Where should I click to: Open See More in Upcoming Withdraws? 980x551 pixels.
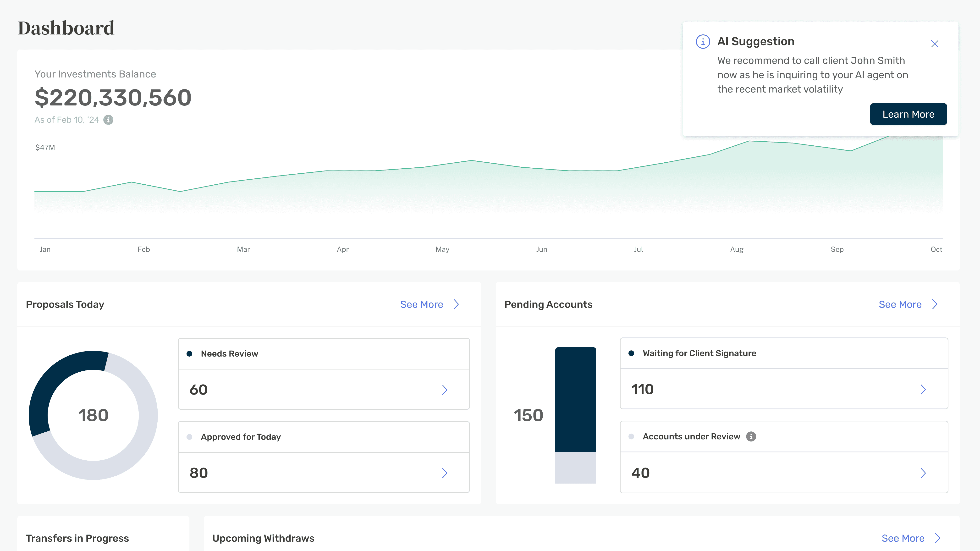903,538
